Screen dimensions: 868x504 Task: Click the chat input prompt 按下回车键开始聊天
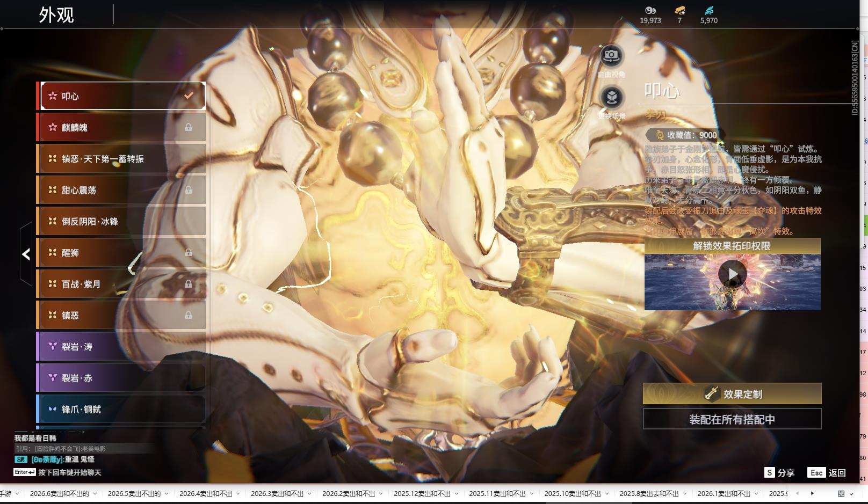click(x=70, y=472)
